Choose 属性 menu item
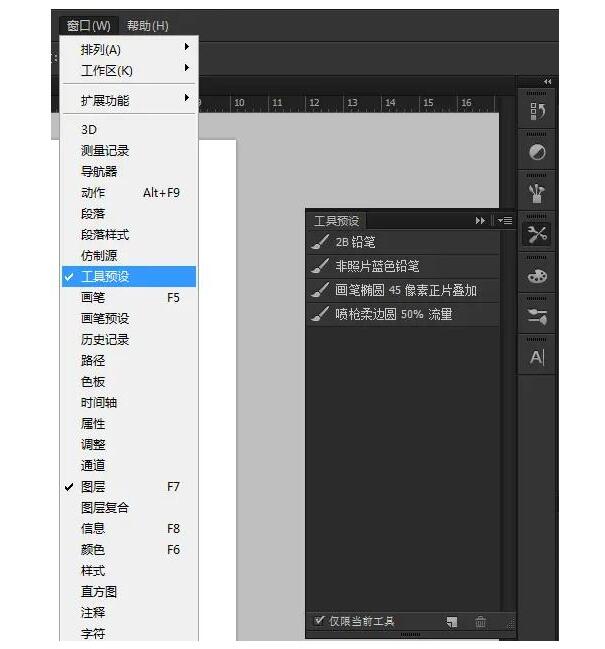The width and height of the screenshot is (605, 649). click(129, 424)
